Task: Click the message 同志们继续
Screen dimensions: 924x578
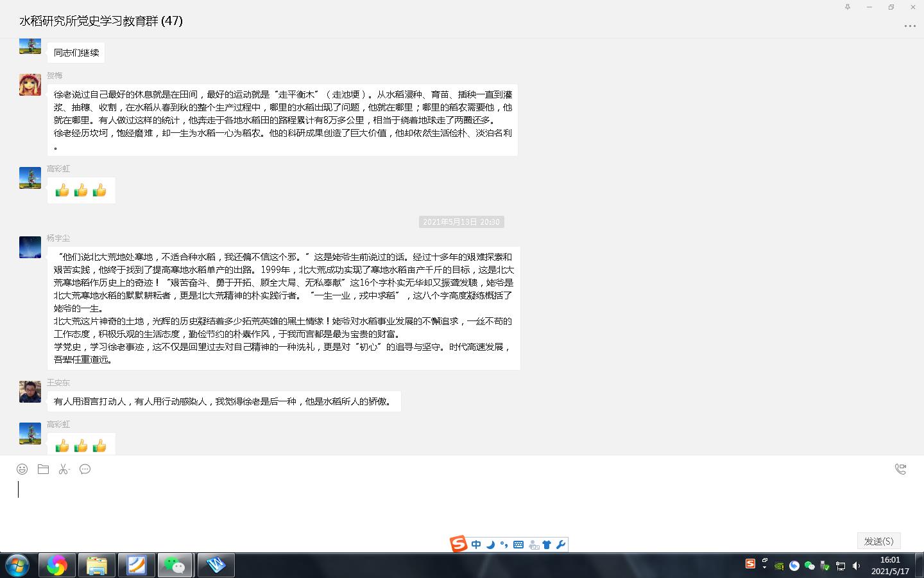Action: 76,53
